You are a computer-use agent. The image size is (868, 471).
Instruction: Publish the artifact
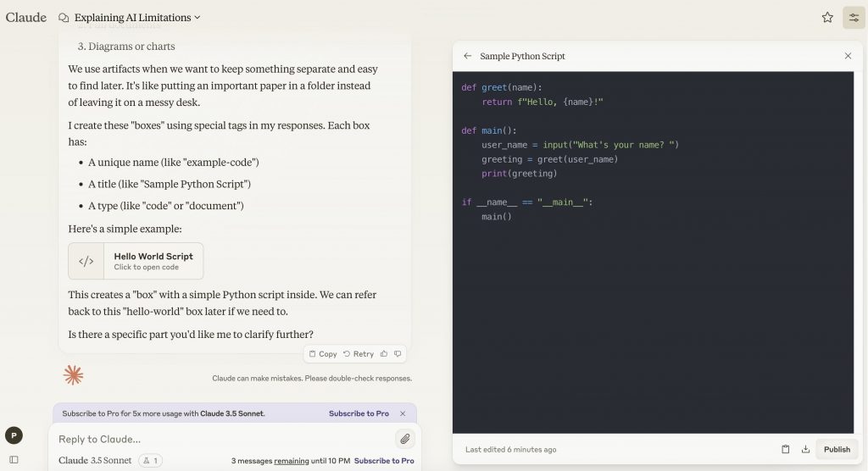click(x=837, y=450)
